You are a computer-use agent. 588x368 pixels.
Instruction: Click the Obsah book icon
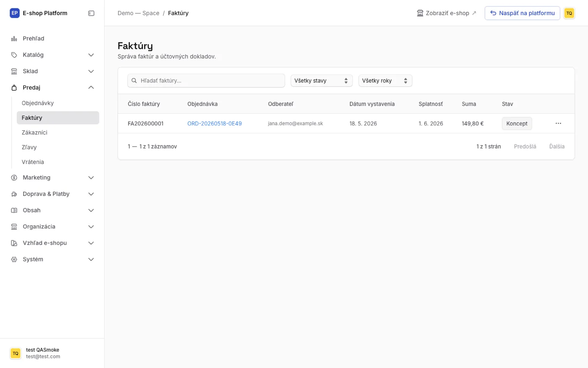(14, 211)
